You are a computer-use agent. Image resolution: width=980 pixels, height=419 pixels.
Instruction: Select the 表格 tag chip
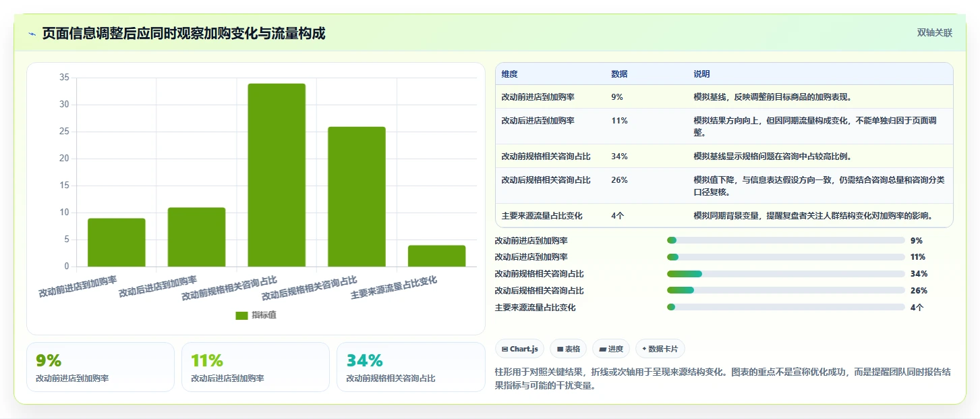(x=569, y=349)
